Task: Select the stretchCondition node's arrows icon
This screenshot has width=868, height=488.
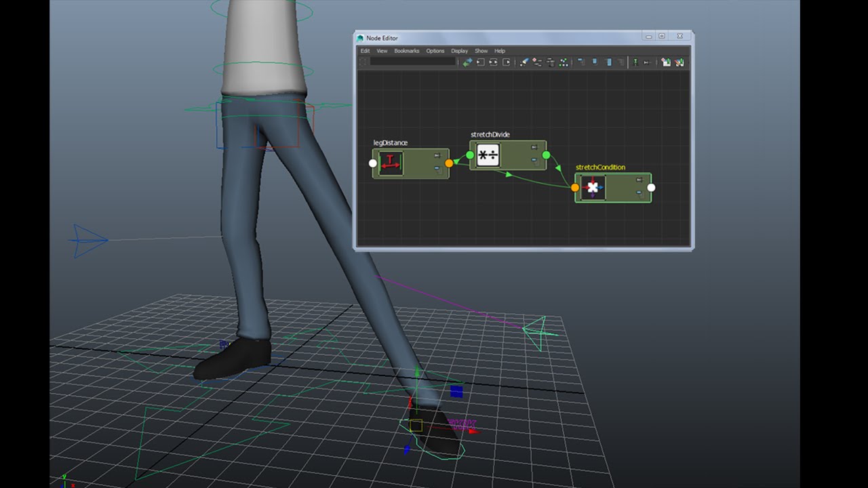Action: pyautogui.click(x=593, y=188)
